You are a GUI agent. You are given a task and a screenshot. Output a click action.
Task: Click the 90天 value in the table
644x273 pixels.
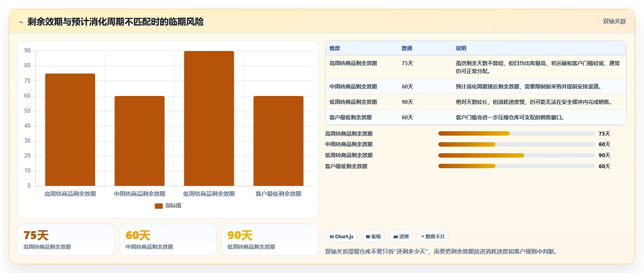coord(407,102)
